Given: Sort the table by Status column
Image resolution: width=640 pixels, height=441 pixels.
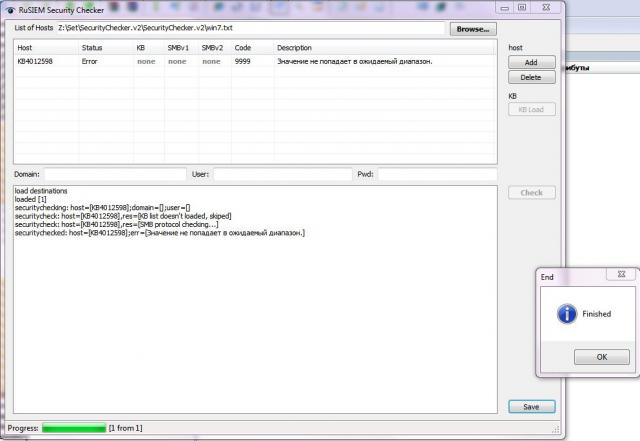Looking at the screenshot, I should coord(104,48).
